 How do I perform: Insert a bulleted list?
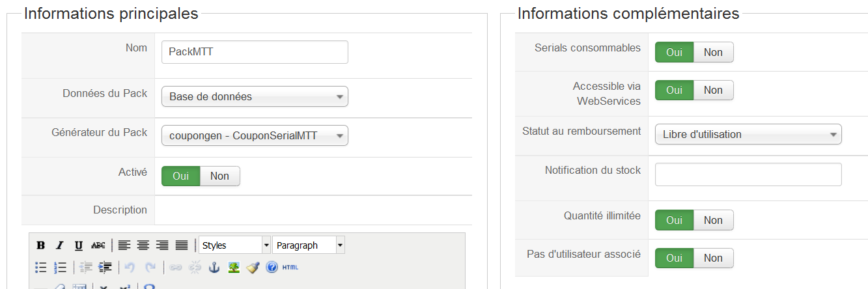(40, 267)
